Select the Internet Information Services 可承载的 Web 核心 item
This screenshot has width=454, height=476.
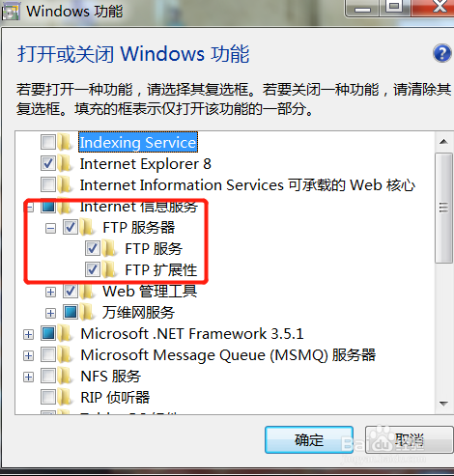pyautogui.click(x=247, y=185)
